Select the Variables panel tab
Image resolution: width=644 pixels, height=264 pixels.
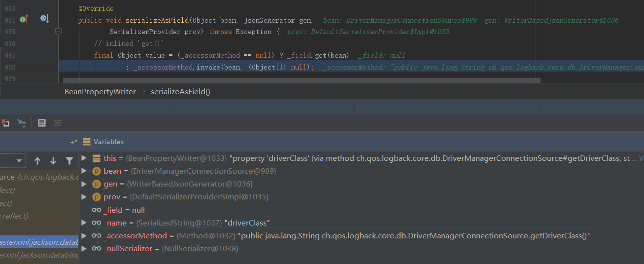coord(108,142)
